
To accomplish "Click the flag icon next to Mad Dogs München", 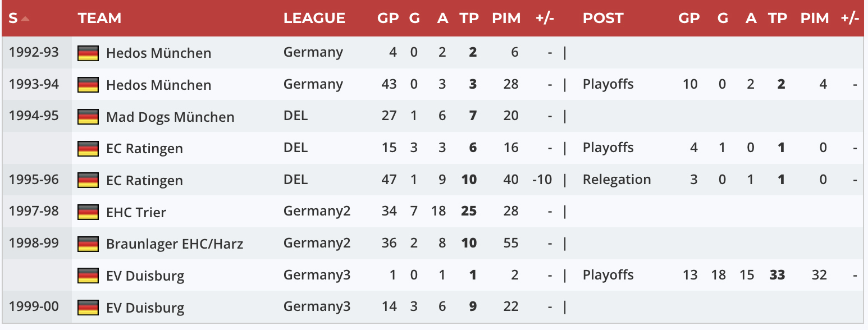I will tap(88, 117).
